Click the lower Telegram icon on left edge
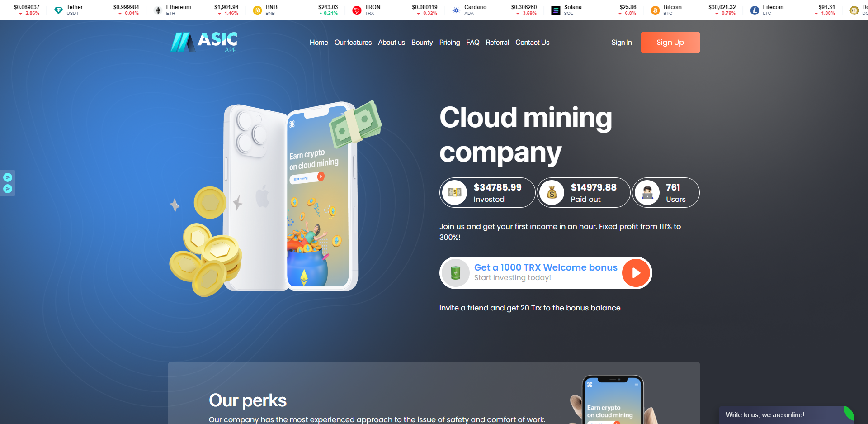The height and width of the screenshot is (424, 868). (8, 189)
